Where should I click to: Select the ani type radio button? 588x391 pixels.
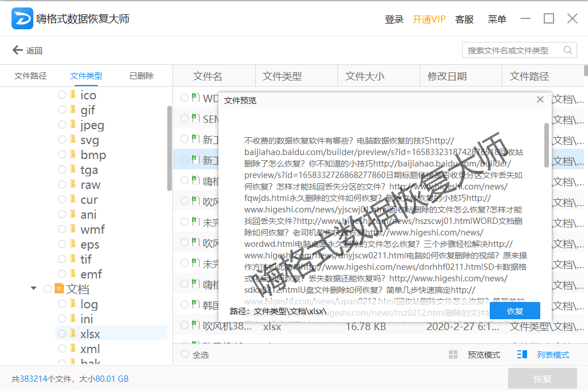[62, 214]
